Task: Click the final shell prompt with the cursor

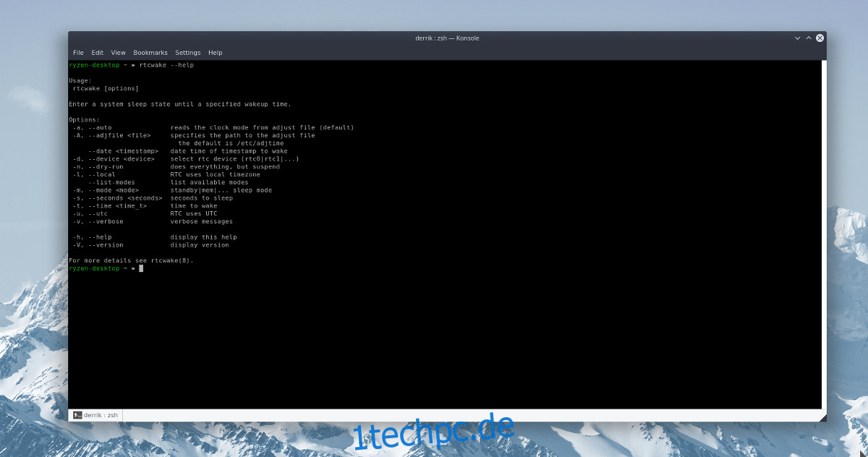Action: [106, 268]
